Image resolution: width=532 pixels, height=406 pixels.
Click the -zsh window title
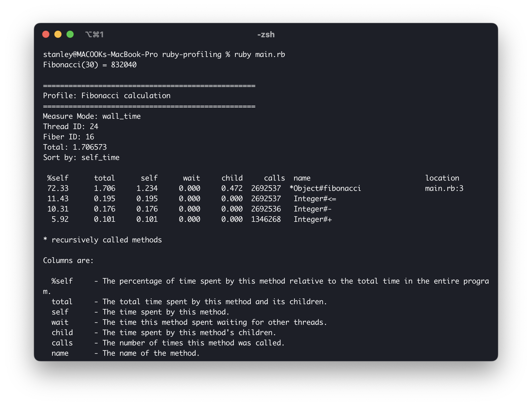point(266,35)
